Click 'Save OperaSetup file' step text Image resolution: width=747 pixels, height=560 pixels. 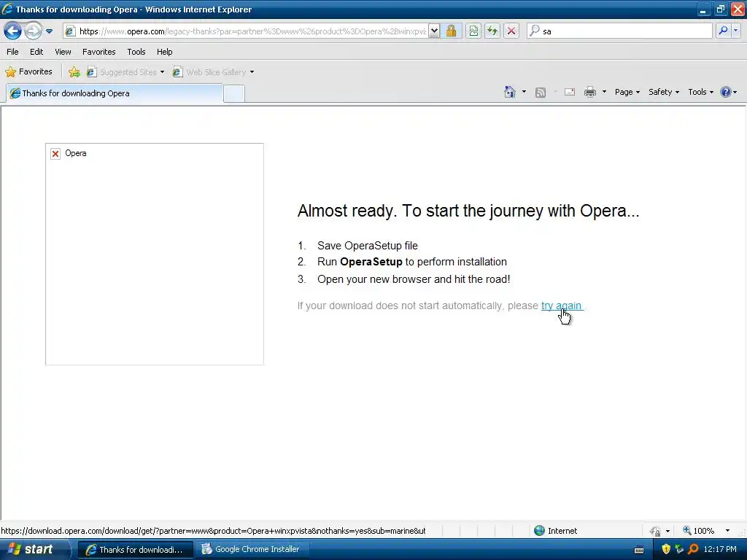pos(368,246)
